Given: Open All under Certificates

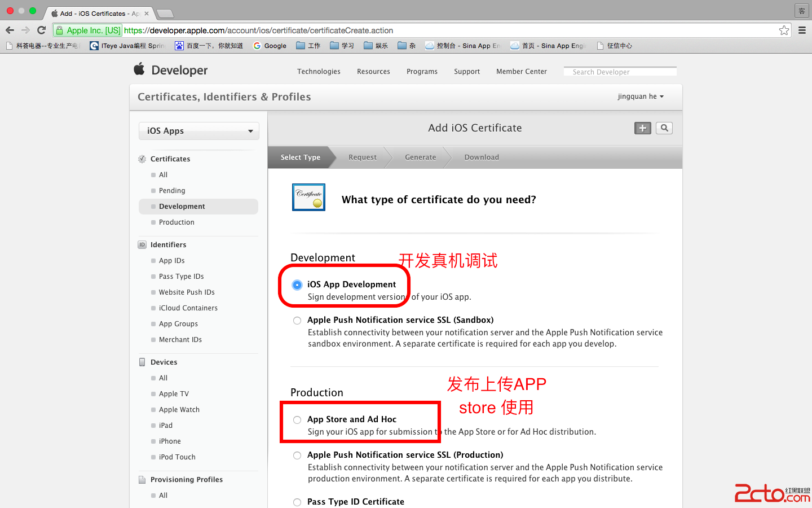Looking at the screenshot, I should [x=163, y=175].
